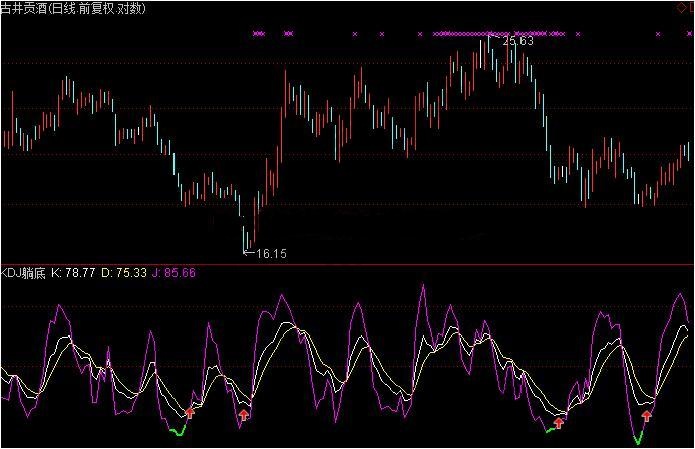Click the dense magenta x marker cluster

(x=472, y=34)
